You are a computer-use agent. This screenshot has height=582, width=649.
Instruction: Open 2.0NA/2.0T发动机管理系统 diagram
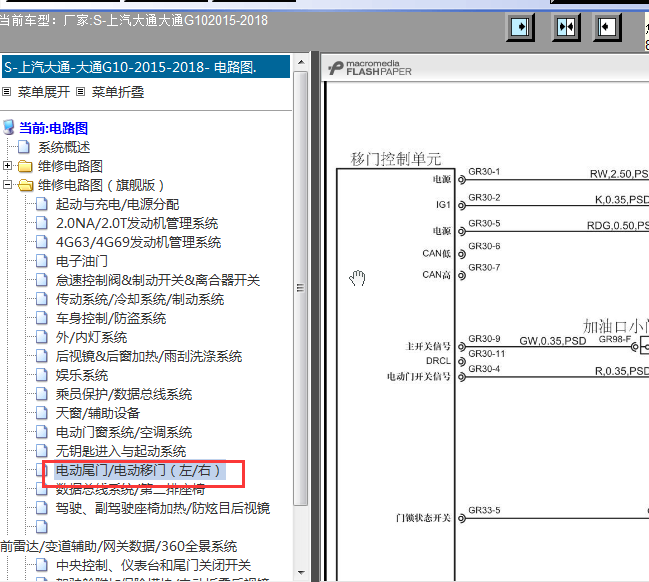137,223
